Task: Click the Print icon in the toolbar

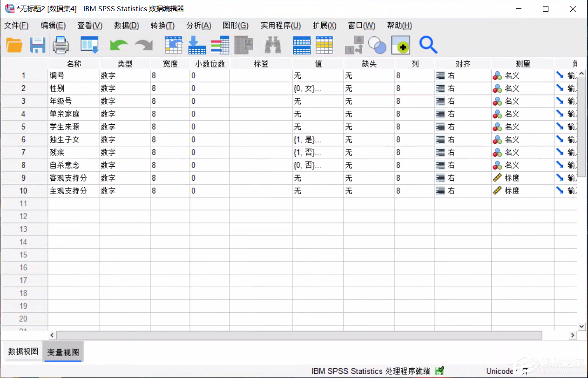Action: click(x=61, y=45)
